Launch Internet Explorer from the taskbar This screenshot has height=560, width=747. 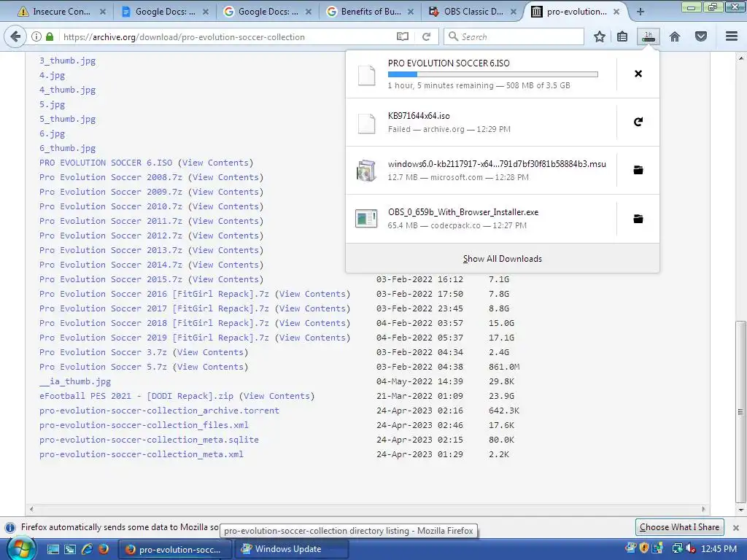(87, 549)
